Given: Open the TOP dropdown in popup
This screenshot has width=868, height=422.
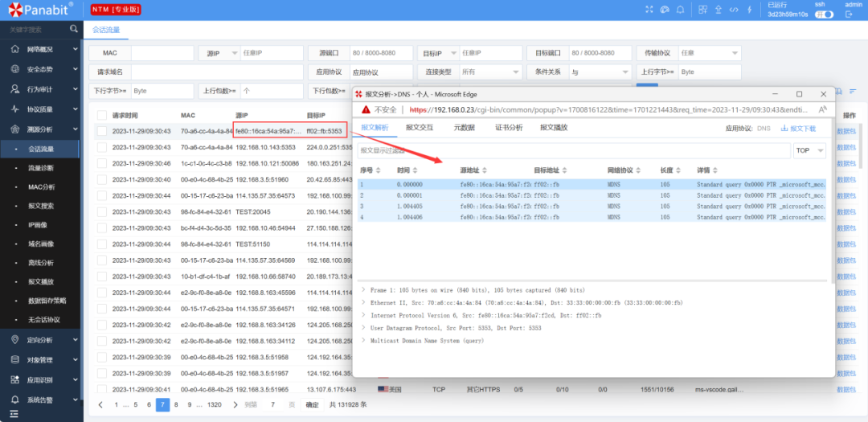Looking at the screenshot, I should 809,150.
